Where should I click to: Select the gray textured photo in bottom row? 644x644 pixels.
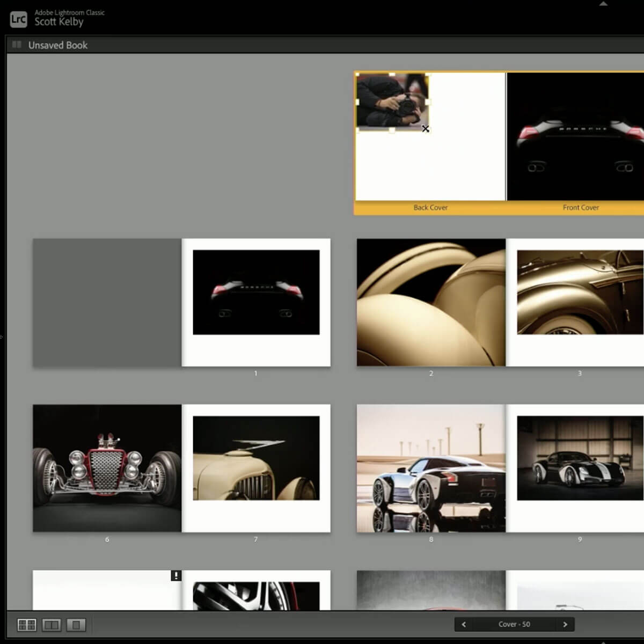click(431, 590)
